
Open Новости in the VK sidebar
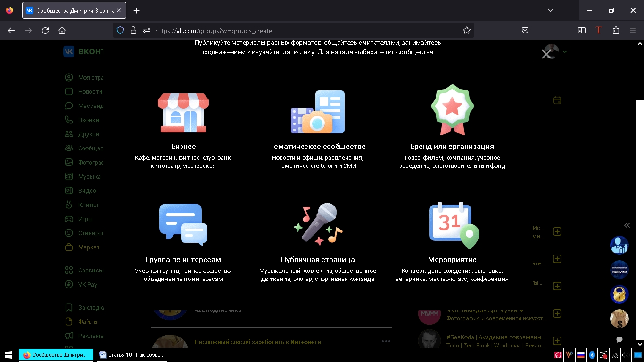[83, 91]
